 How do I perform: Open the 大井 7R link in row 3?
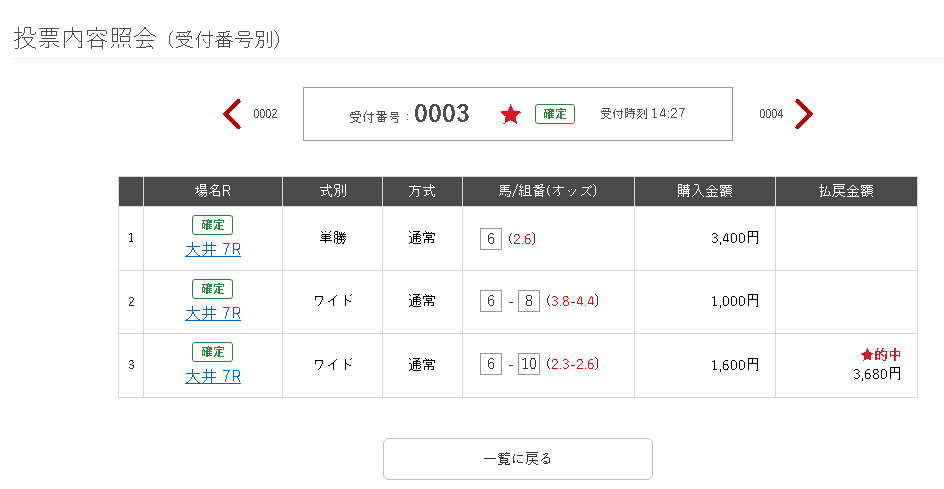213,376
